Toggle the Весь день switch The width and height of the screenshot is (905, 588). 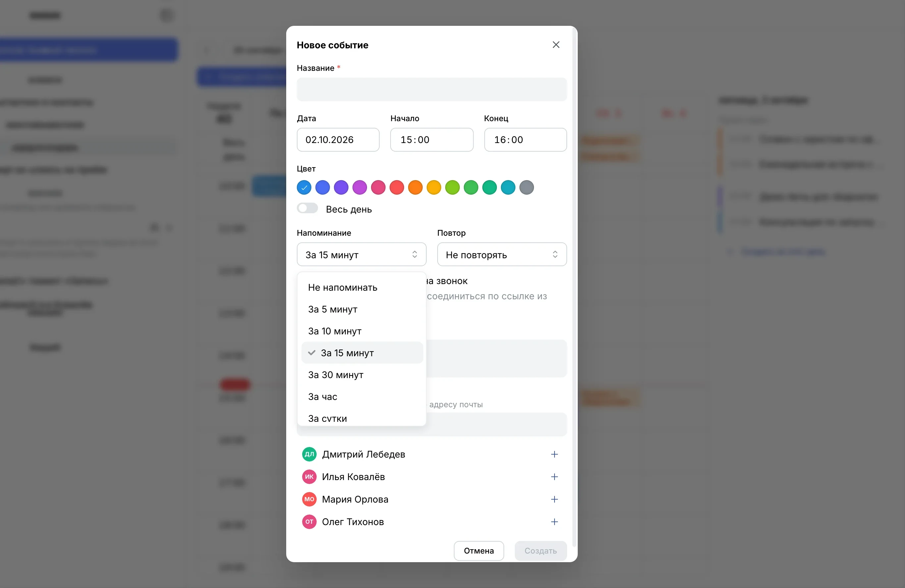tap(307, 208)
